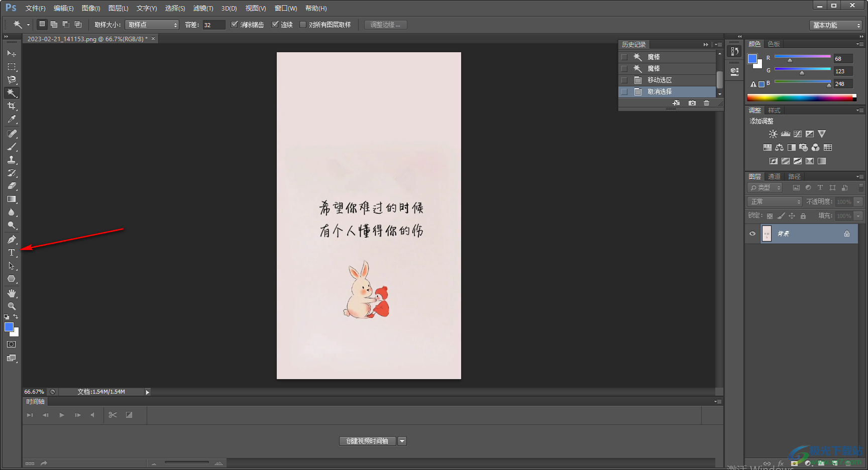This screenshot has height=470, width=868.
Task: Enable sample all layers checkbox
Action: pos(303,24)
